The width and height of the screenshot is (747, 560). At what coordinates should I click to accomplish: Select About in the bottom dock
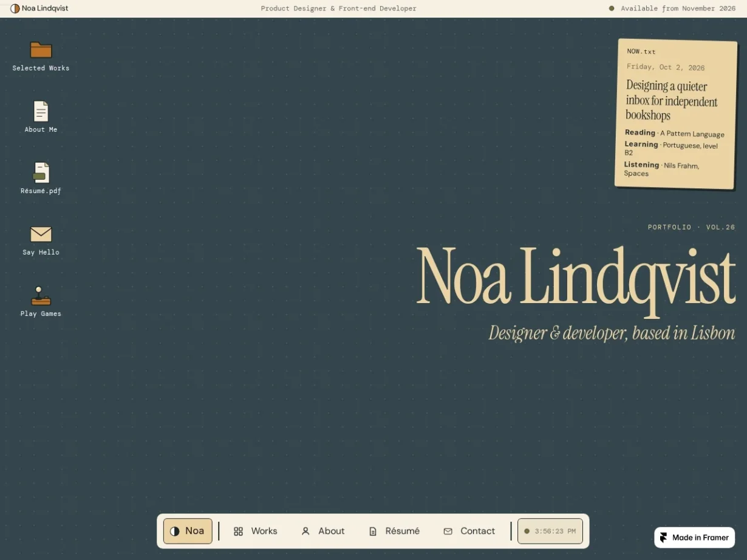[323, 531]
